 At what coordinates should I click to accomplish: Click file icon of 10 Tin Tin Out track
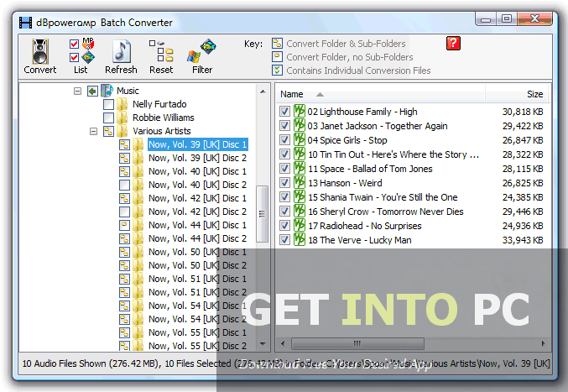(300, 154)
